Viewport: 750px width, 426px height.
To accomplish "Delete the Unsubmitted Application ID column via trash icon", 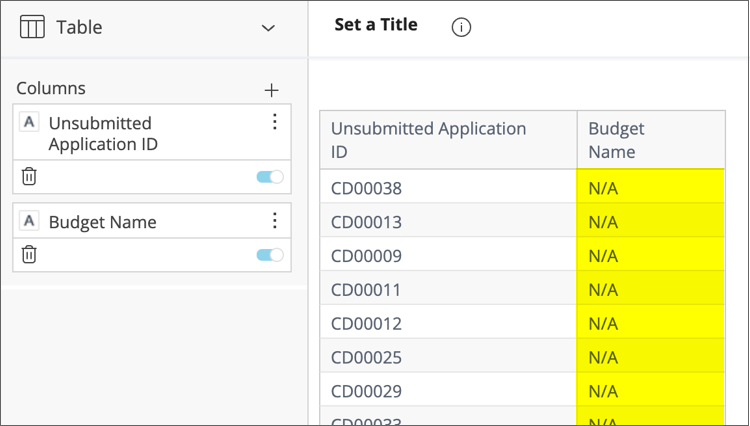I will (x=30, y=177).
